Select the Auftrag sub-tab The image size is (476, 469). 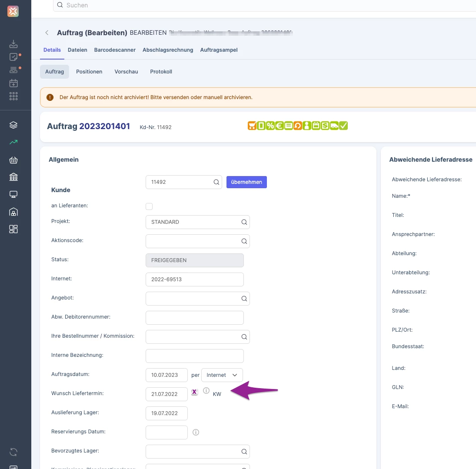point(55,72)
